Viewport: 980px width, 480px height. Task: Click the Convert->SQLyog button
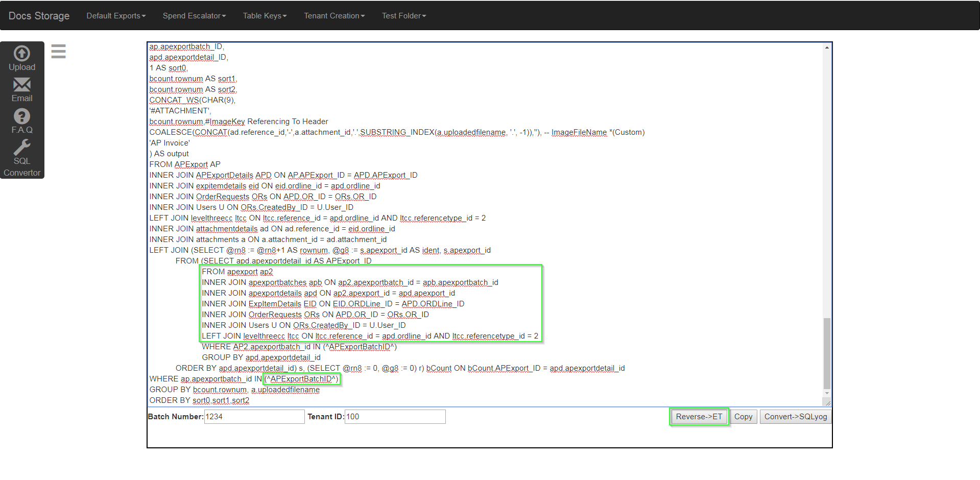point(796,417)
